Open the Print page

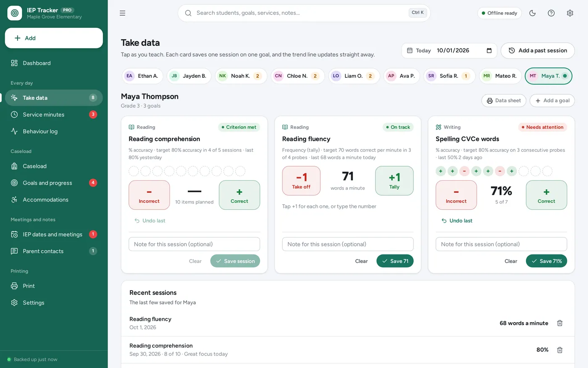click(54, 286)
